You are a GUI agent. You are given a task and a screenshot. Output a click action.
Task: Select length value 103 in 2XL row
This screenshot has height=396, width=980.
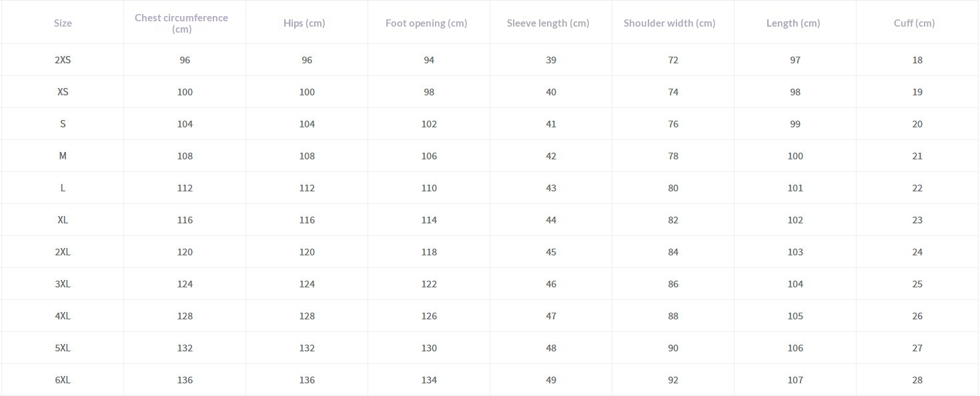pos(795,252)
